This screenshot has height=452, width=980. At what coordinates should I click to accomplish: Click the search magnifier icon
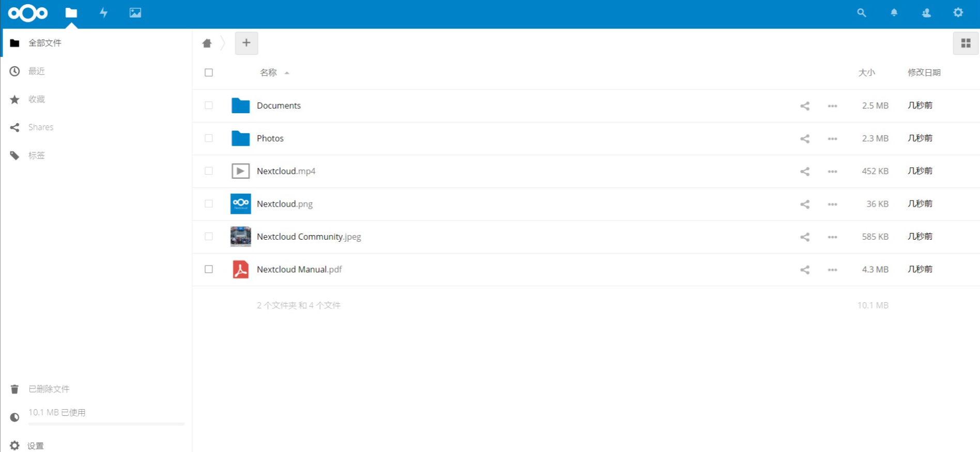862,13
